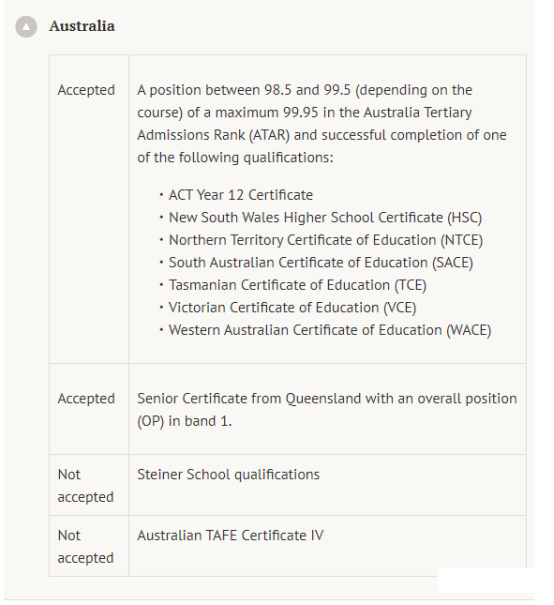The width and height of the screenshot is (554, 605).
Task: Click New South Wales Higher School Certificate entry
Action: [x=325, y=218]
